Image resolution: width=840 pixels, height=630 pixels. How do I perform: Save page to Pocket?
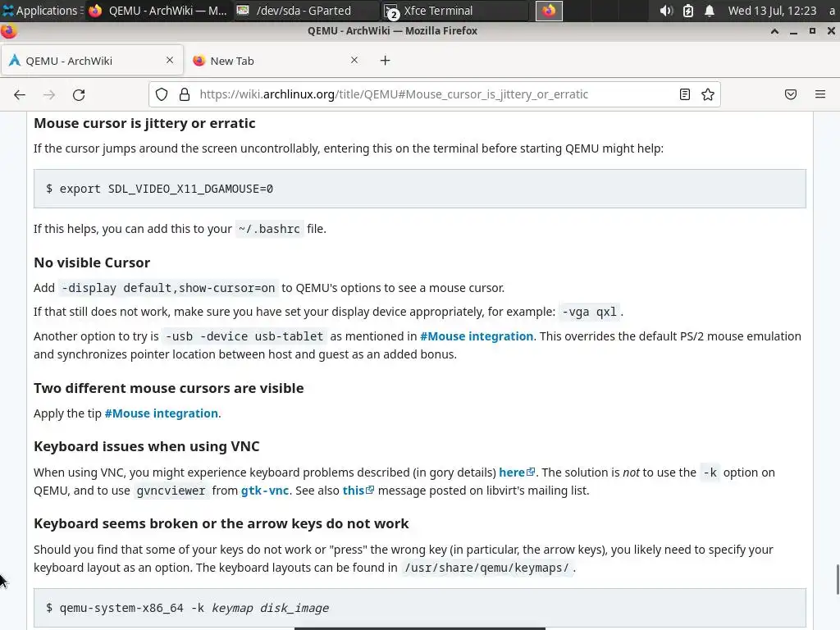pos(791,95)
